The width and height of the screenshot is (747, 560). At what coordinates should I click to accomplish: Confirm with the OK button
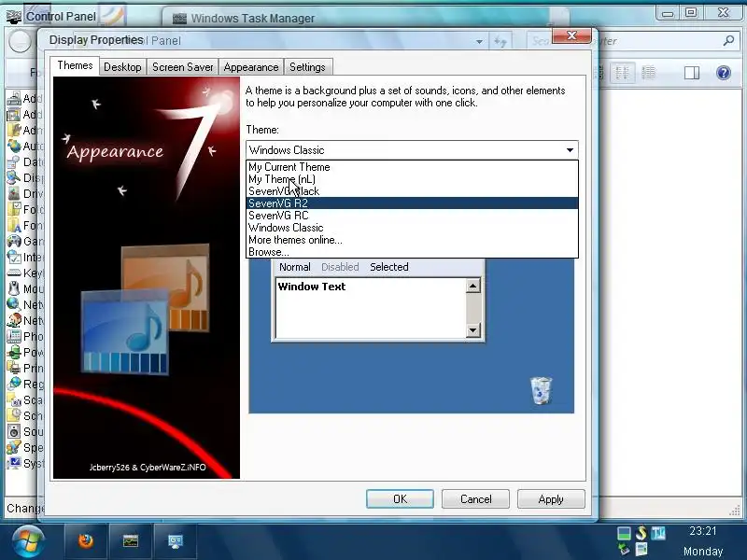[x=400, y=499]
